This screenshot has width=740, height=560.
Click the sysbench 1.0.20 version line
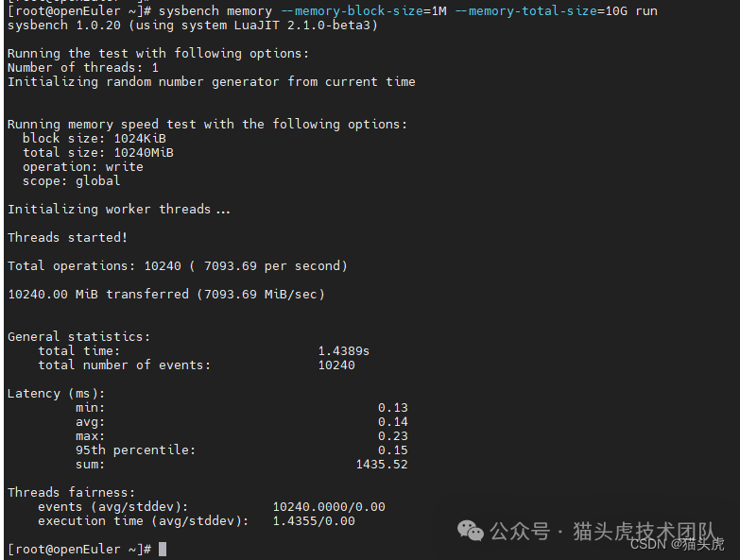tap(192, 25)
